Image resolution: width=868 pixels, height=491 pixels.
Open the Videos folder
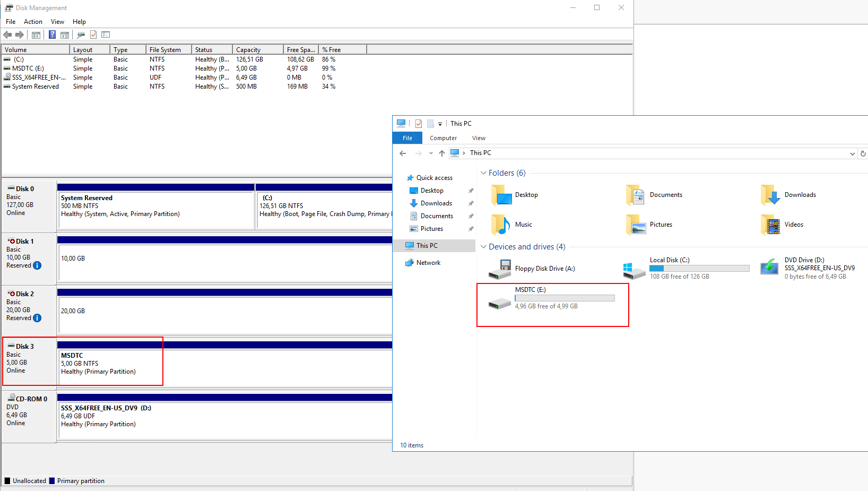(782, 225)
